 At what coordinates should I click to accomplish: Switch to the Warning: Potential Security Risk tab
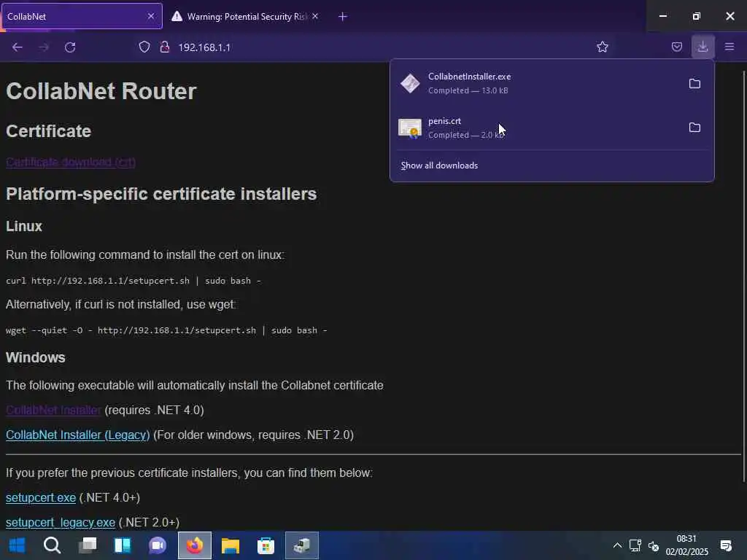(x=247, y=16)
